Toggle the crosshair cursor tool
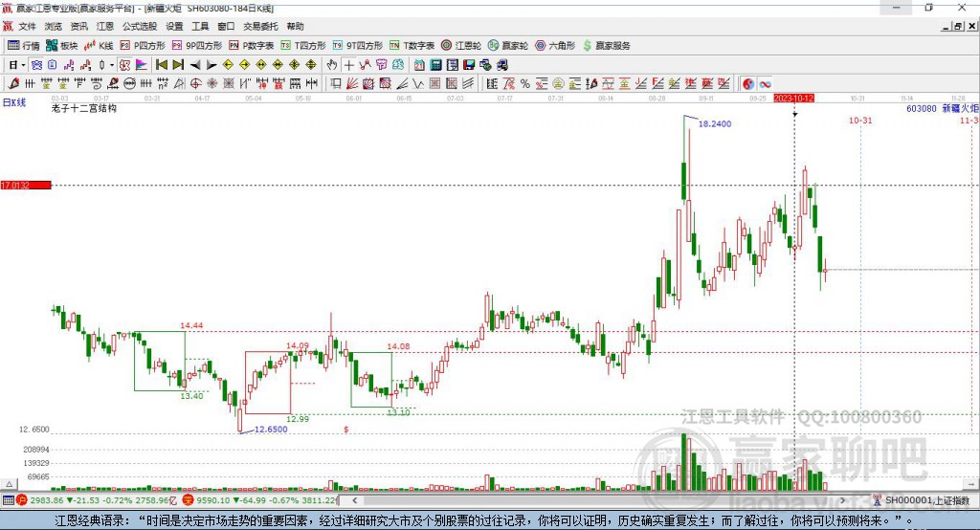The image size is (980, 530). (348, 65)
